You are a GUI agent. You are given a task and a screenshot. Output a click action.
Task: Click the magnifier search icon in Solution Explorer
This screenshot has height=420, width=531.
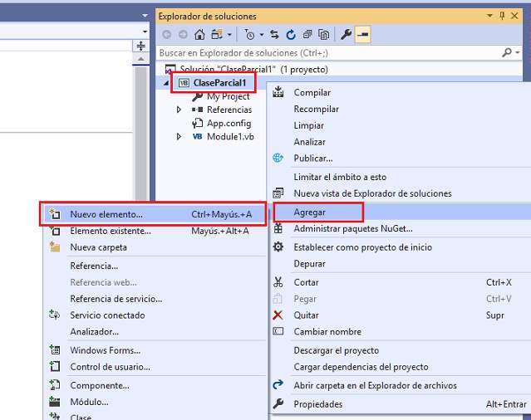coord(507,52)
